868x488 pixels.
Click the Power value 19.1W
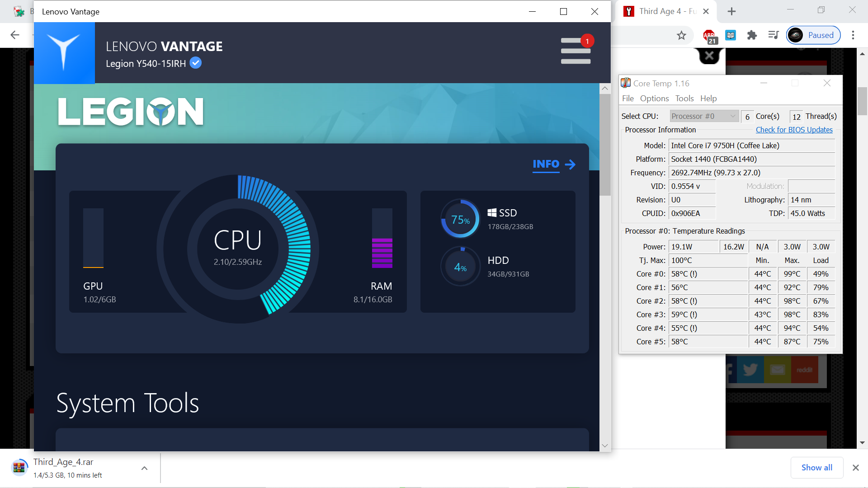(x=693, y=247)
